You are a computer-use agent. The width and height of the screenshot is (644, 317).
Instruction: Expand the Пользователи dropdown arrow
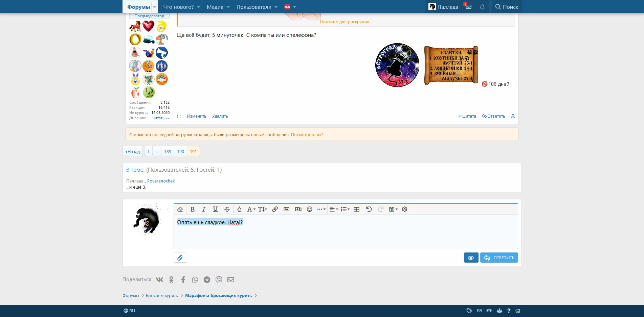click(x=276, y=7)
